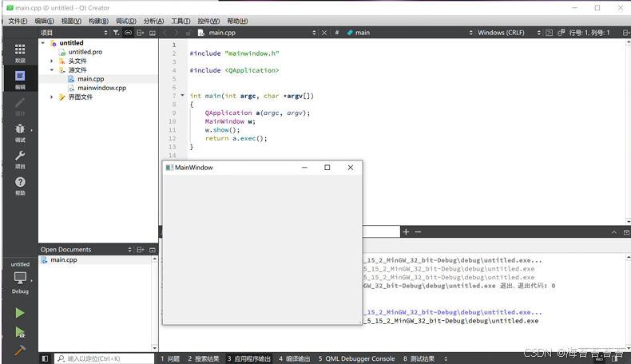
Task: Expand the headers folder in tree
Action: click(x=52, y=61)
